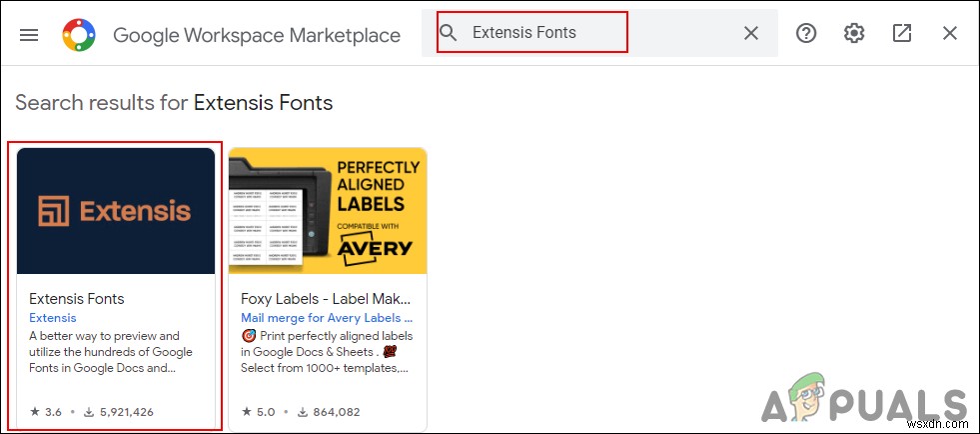The height and width of the screenshot is (434, 980).
Task: Click the Foxy Labels - Label Maker title
Action: [x=326, y=298]
